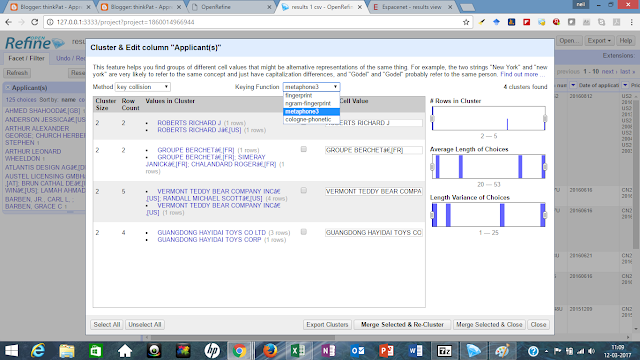Select the Facet / Filter tab
The height and width of the screenshot is (360, 640).
click(x=27, y=58)
